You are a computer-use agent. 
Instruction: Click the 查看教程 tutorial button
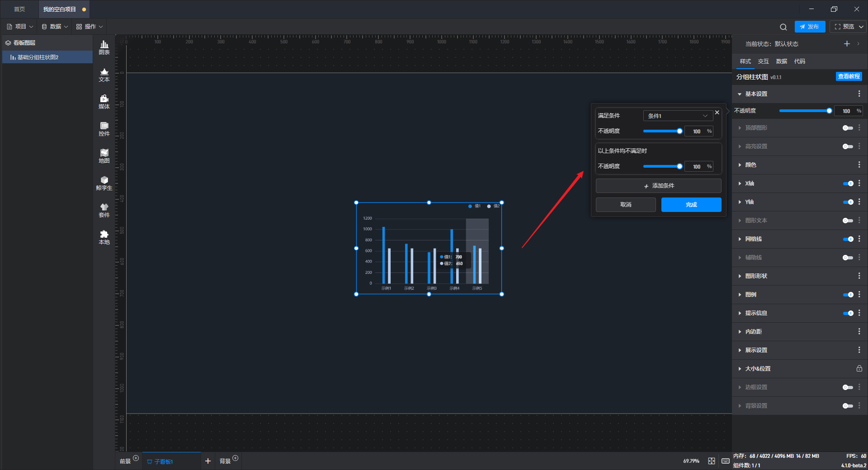coord(849,76)
